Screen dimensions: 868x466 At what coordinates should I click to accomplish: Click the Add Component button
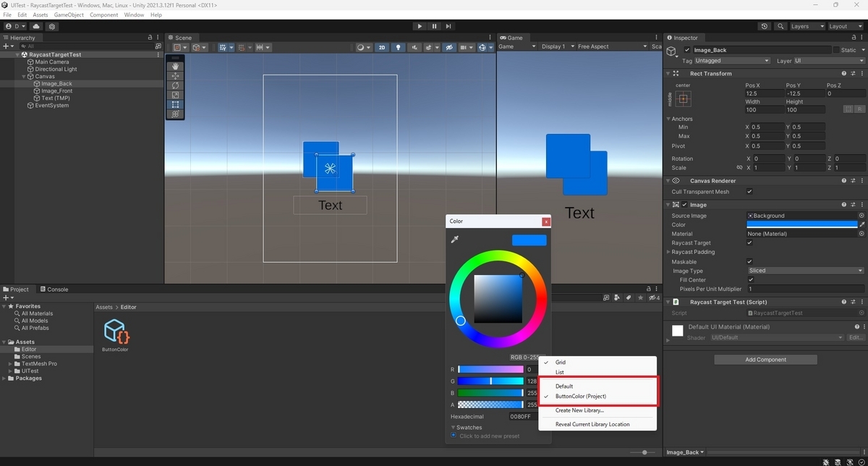click(x=765, y=359)
